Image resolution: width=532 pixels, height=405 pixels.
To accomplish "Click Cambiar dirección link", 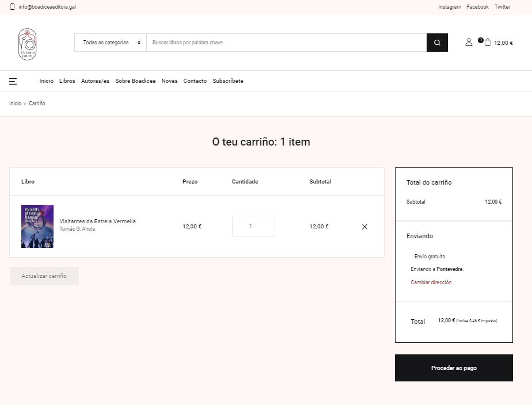I will (x=431, y=282).
